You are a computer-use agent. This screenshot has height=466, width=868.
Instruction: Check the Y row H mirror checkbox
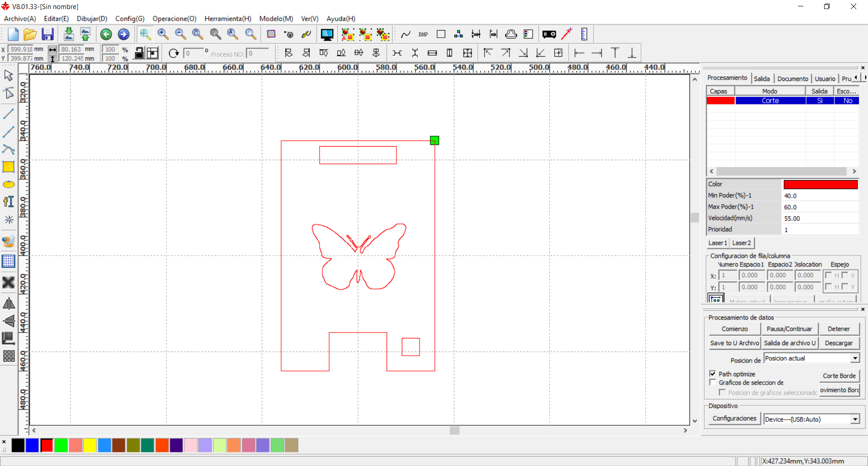[828, 286]
